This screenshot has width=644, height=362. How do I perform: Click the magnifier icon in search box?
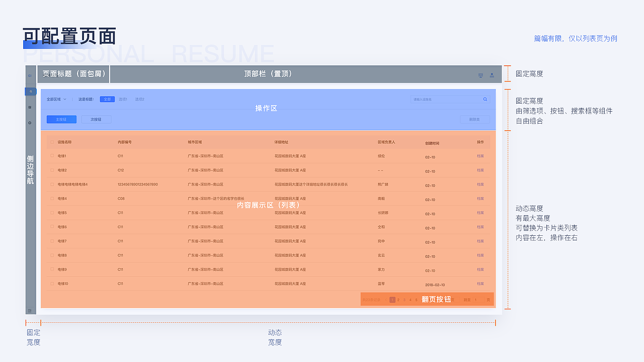pos(485,100)
